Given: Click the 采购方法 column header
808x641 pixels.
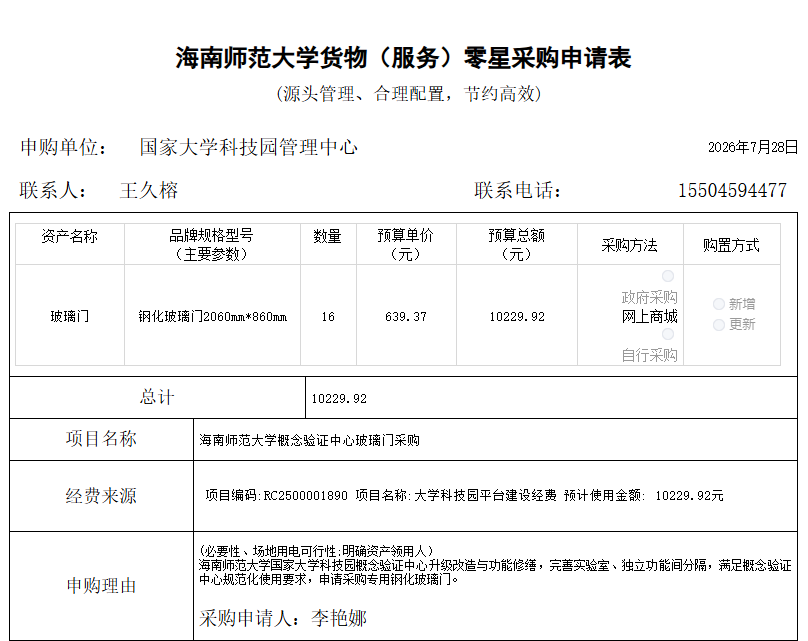Looking at the screenshot, I should [x=629, y=245].
